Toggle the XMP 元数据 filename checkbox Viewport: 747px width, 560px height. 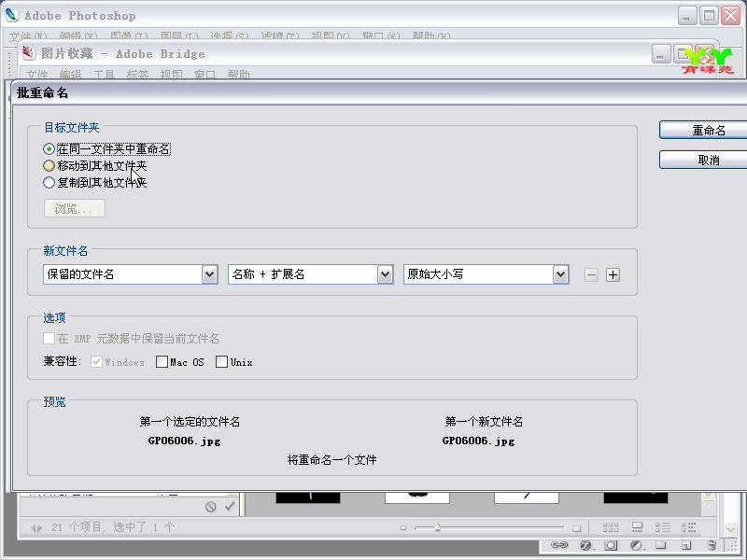49,339
